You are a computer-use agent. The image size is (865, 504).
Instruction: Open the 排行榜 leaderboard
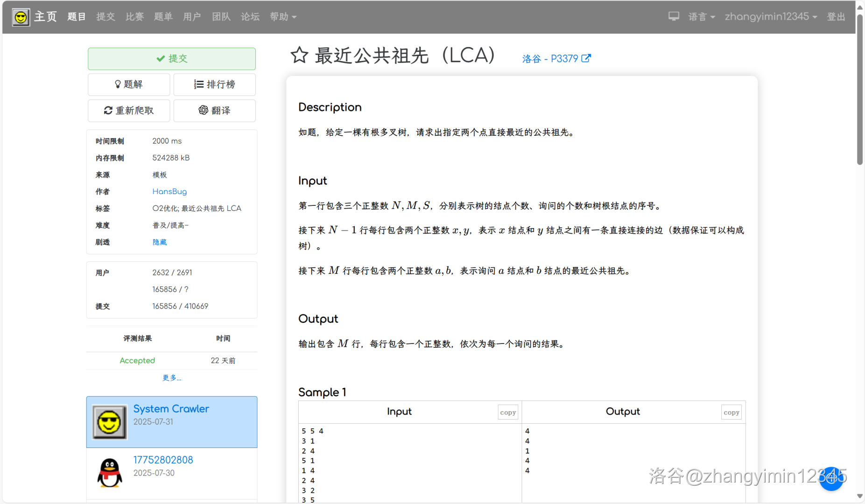(x=214, y=84)
